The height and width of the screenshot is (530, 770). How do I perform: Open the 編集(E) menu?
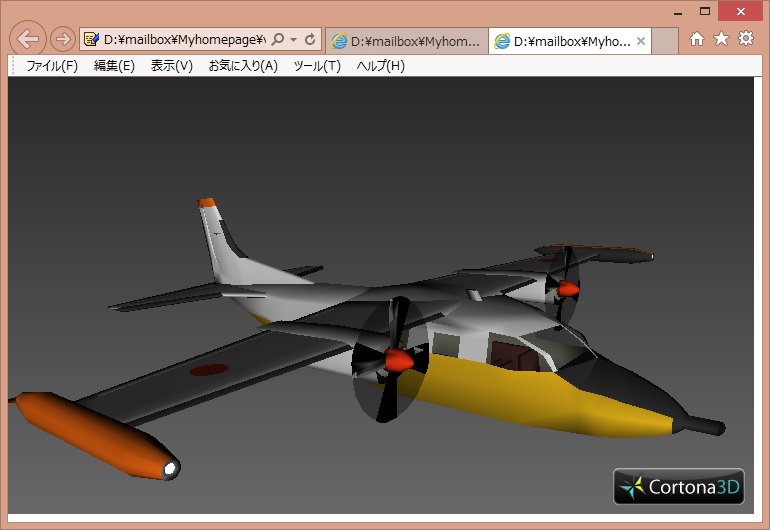pos(114,66)
